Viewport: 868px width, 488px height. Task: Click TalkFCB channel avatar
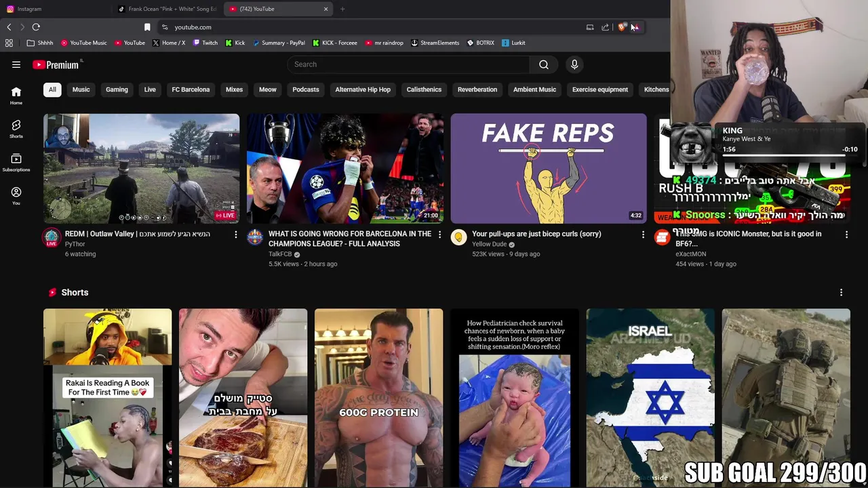click(x=255, y=237)
